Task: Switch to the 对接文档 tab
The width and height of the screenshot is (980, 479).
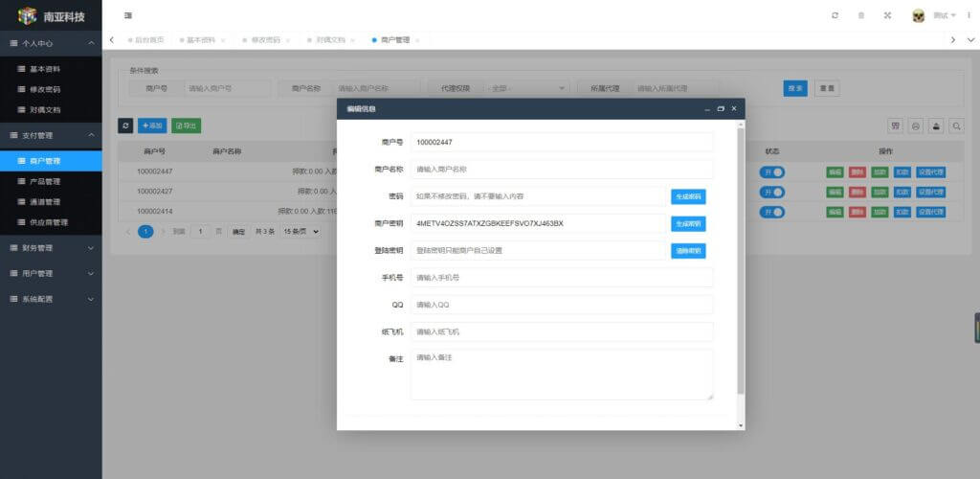Action: 330,40
